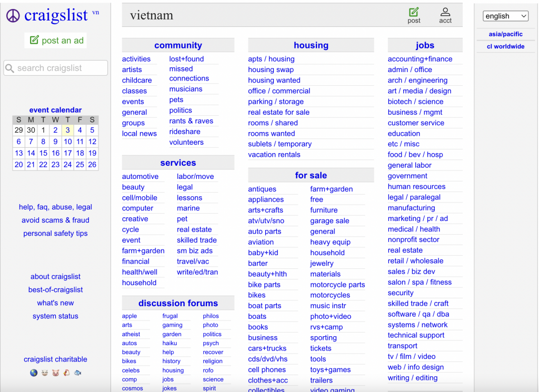Screen dimensions: 539x392
Task: Open 'vacation rentals' housing link
Action: (274, 155)
